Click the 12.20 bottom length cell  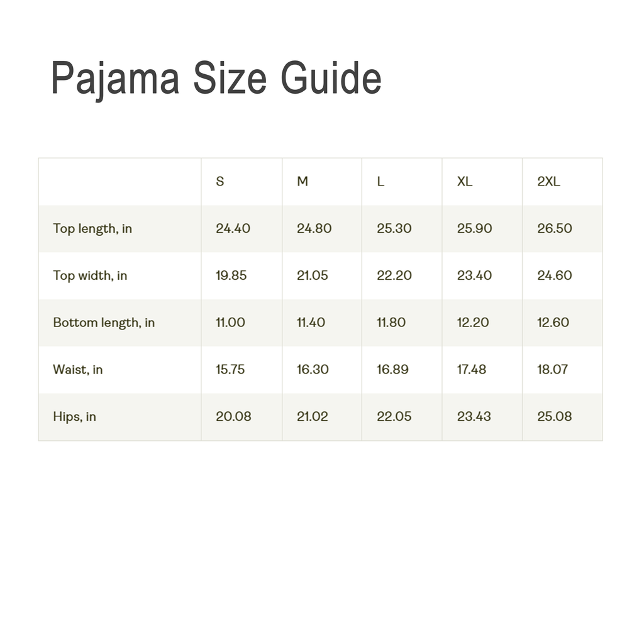472,323
